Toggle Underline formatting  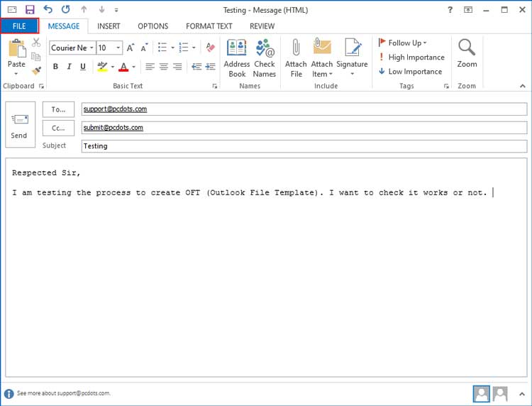tap(83, 67)
